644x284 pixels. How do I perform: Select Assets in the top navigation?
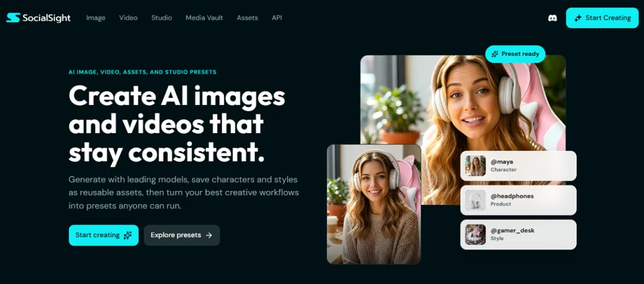[x=247, y=18]
